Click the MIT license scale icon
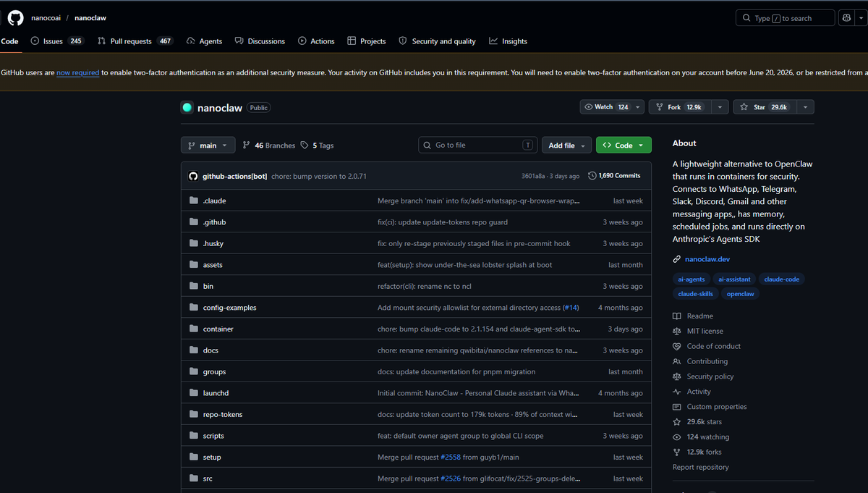The width and height of the screenshot is (868, 493). tap(677, 332)
